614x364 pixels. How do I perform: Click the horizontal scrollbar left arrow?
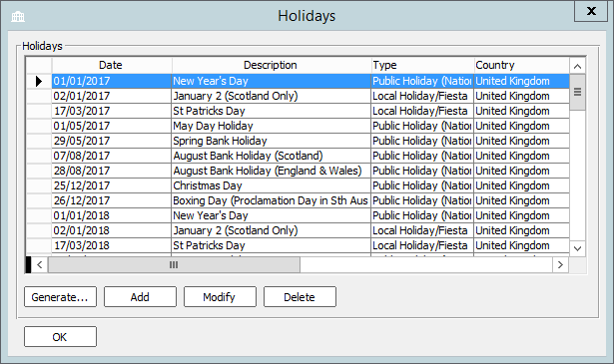40,264
